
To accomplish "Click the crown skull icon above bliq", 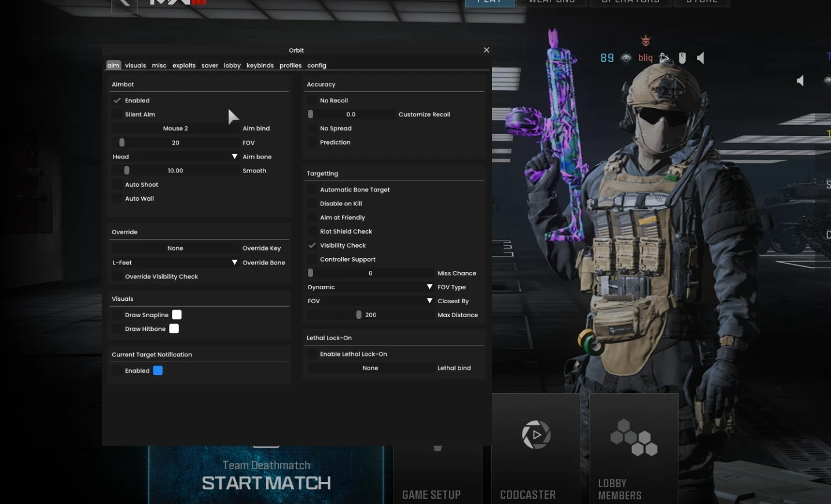I will pos(646,41).
